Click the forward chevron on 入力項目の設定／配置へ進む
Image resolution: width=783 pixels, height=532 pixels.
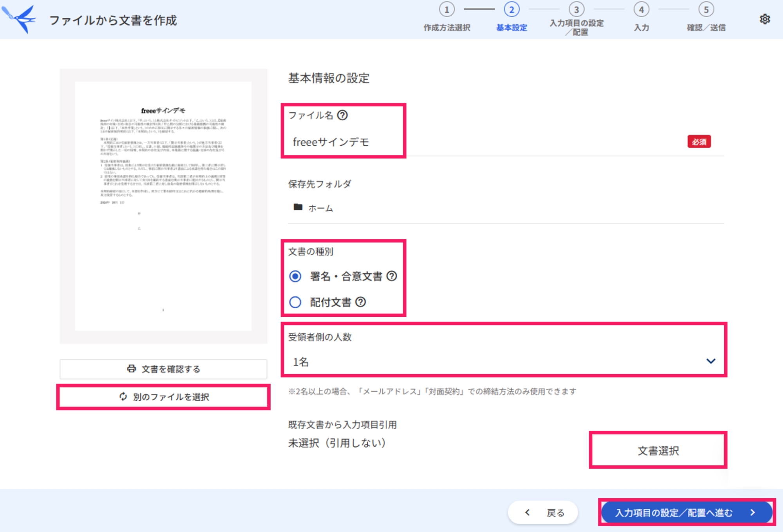752,512
